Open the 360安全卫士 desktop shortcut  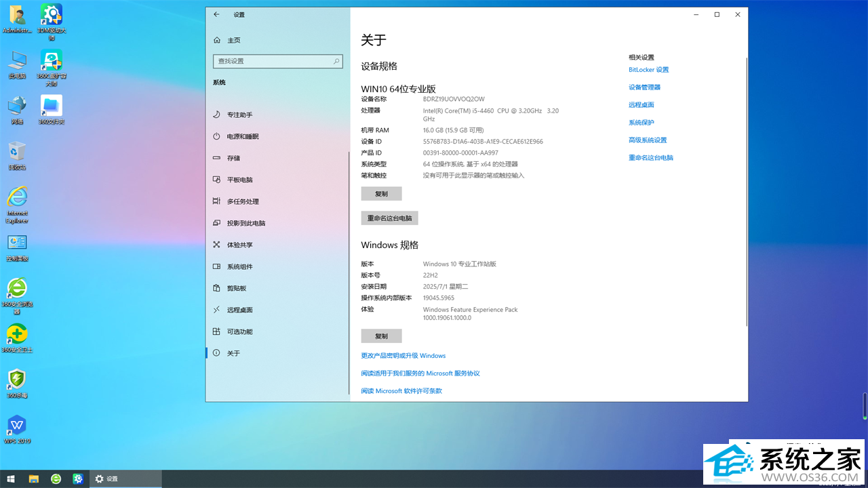coord(17,338)
